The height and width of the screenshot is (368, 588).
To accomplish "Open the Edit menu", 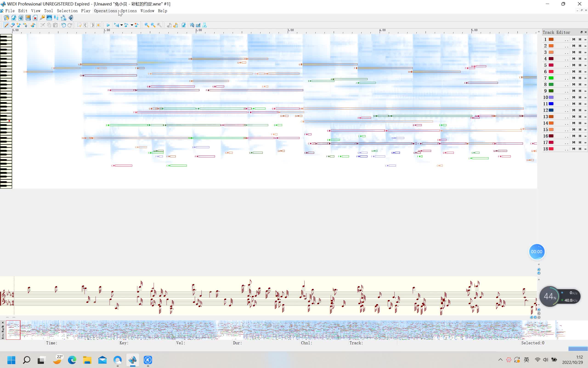I will pyautogui.click(x=23, y=11).
